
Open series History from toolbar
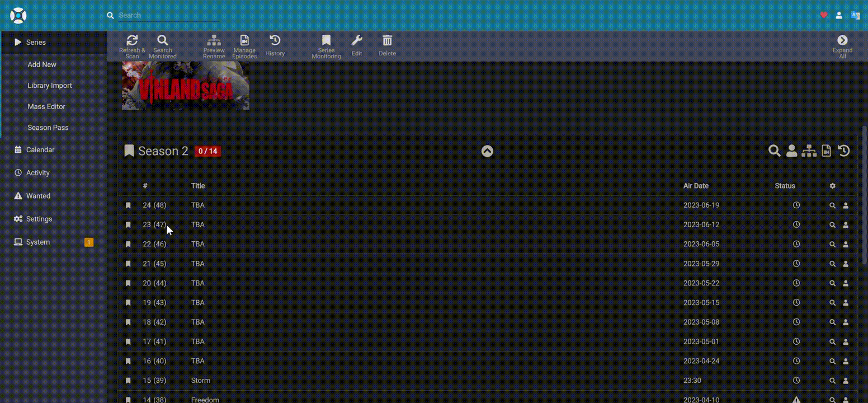tap(275, 46)
